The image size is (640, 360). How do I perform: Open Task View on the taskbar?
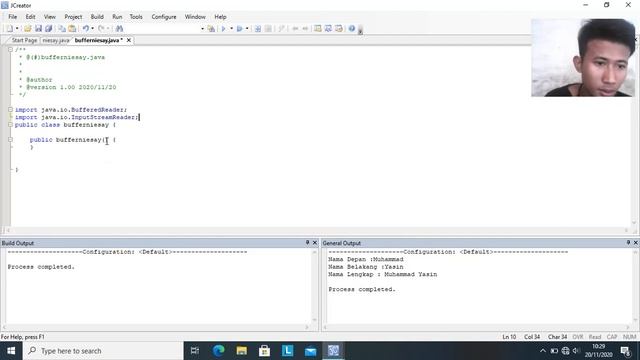pyautogui.click(x=195, y=351)
